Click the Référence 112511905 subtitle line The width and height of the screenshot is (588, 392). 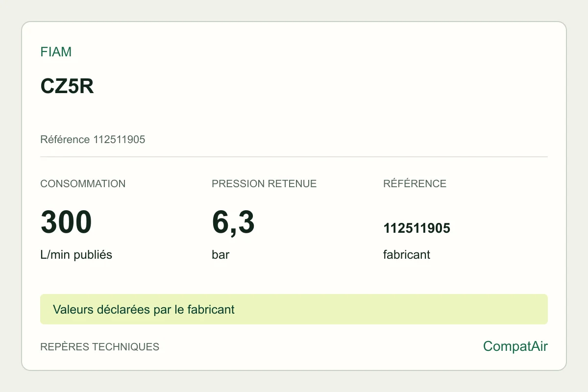93,140
